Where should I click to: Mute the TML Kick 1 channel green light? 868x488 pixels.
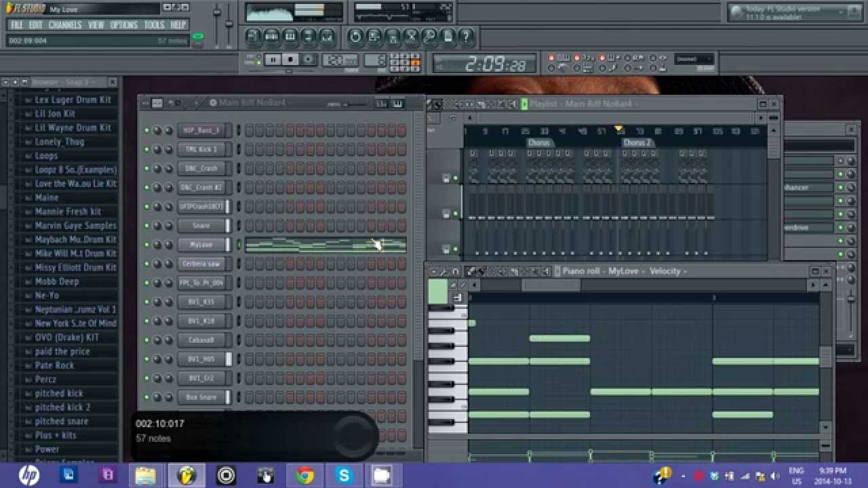point(146,149)
